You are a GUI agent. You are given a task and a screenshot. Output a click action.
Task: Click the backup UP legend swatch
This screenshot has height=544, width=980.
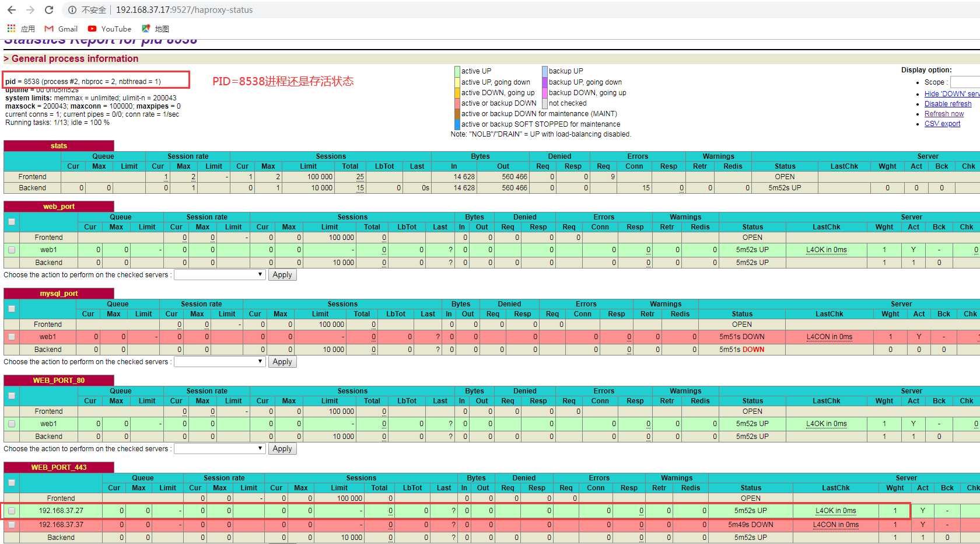(x=545, y=71)
